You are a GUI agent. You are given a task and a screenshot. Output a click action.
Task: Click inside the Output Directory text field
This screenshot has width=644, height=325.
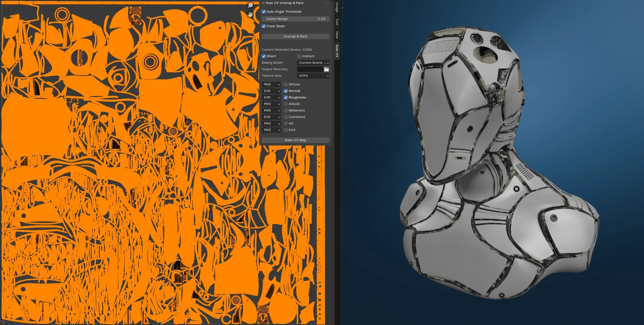tap(310, 69)
